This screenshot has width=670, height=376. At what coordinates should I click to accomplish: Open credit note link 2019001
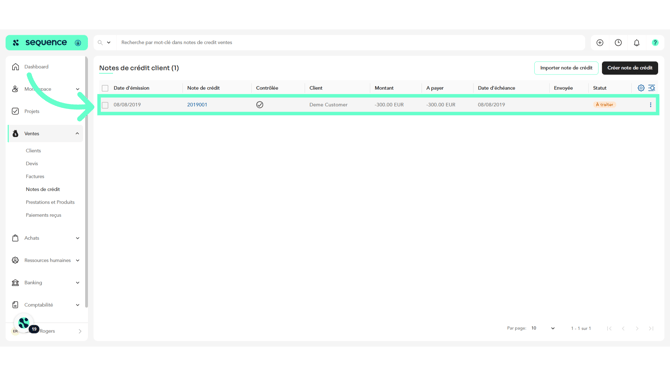(197, 105)
